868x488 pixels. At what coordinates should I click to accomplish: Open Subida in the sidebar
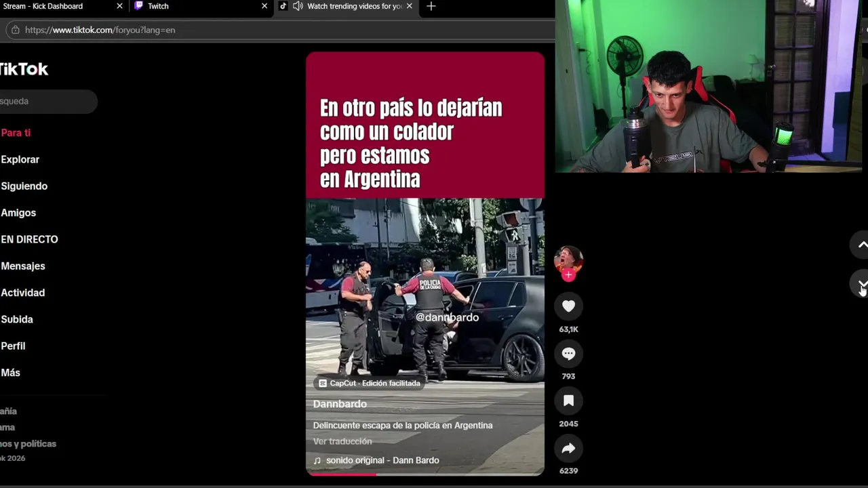17,319
